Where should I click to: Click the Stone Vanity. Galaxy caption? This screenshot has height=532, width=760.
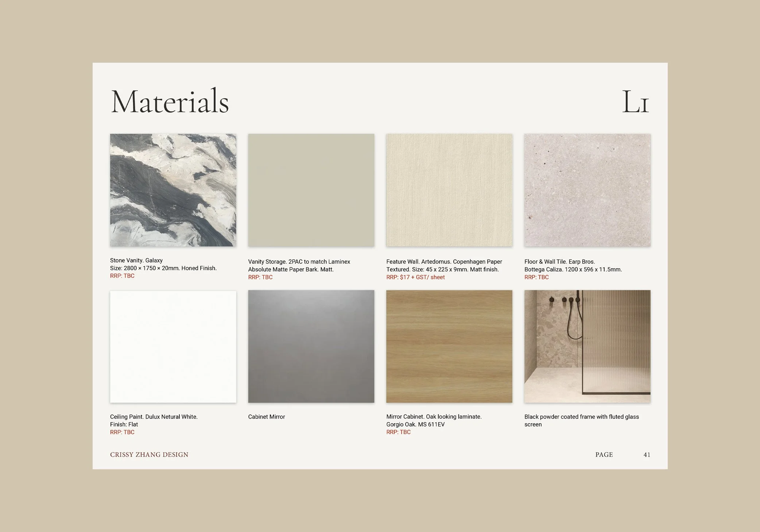click(x=136, y=260)
